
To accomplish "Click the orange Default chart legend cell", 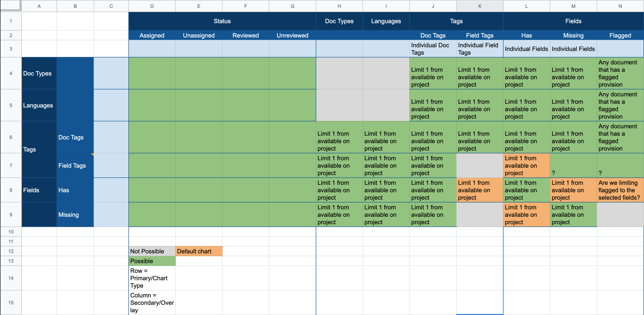I will pos(199,251).
